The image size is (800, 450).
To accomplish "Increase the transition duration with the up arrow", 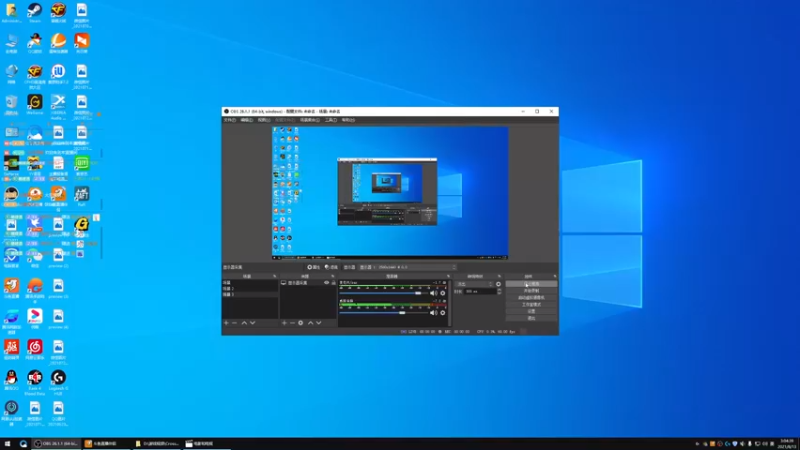I will point(499,290).
